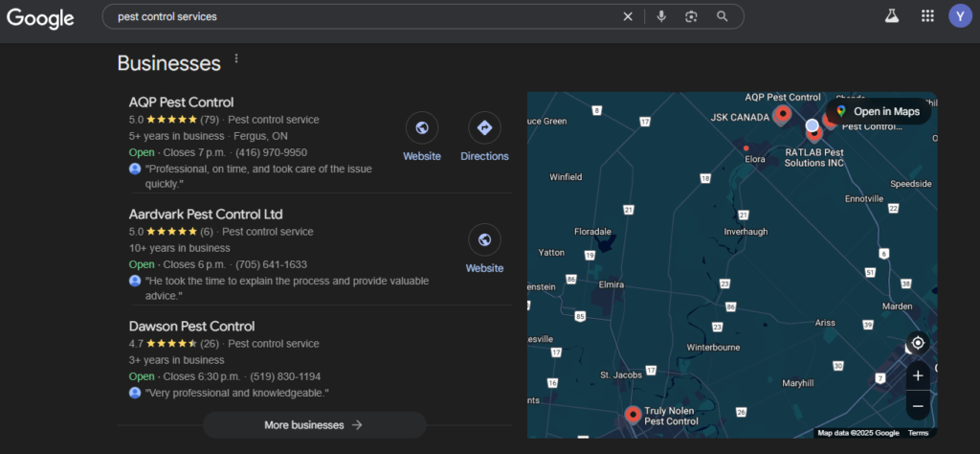
Task: Click the Google logo
Action: point(40,17)
